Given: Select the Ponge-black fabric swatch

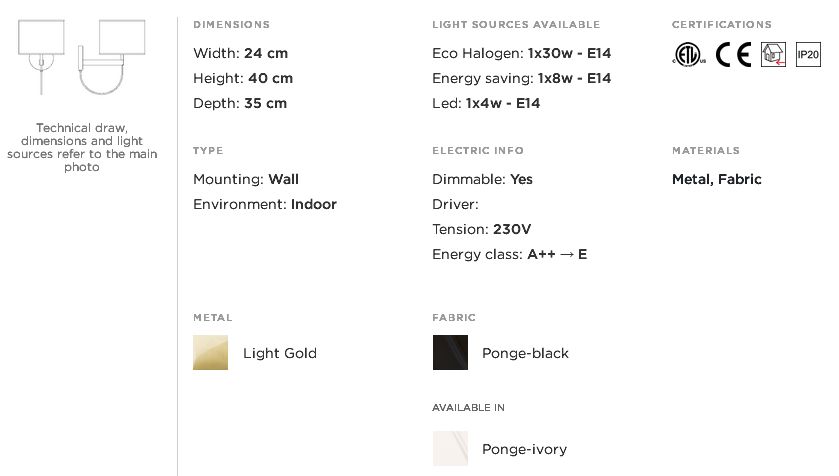Looking at the screenshot, I should pos(450,352).
